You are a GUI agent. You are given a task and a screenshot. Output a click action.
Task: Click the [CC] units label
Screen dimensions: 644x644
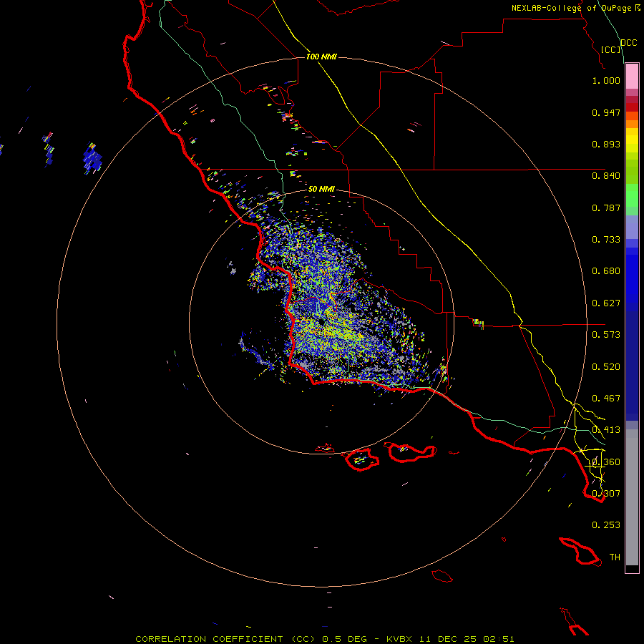pyautogui.click(x=610, y=49)
